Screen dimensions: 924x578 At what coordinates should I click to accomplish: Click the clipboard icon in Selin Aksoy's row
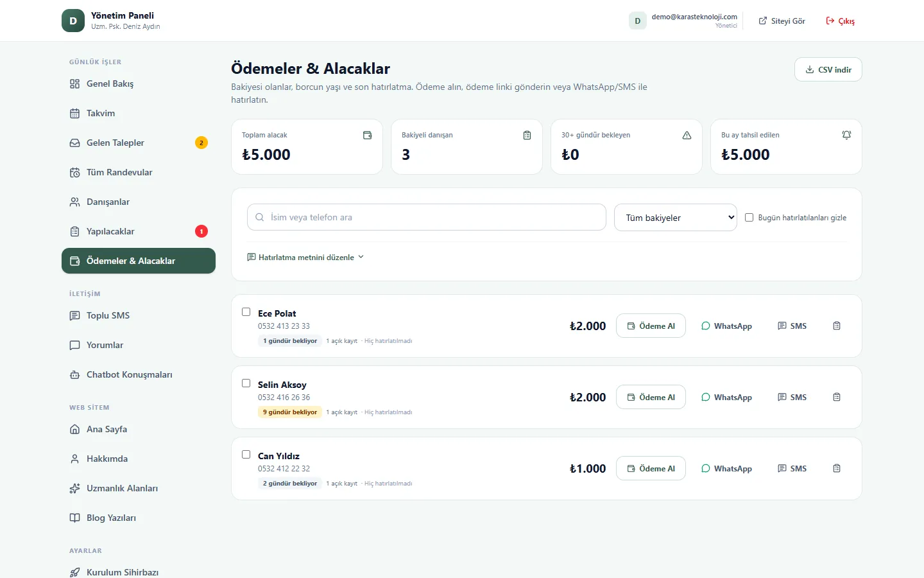[837, 398]
